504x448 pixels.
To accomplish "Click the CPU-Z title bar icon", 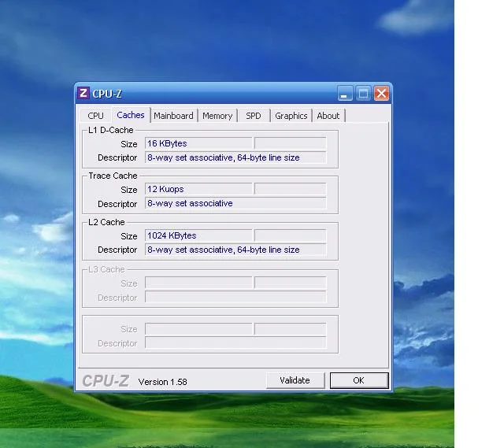I will click(83, 93).
